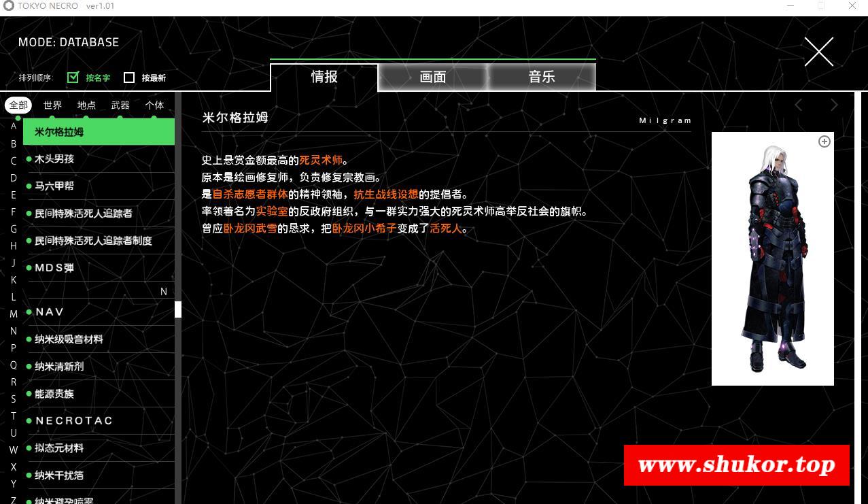Screen dimensions: 868x504
Task: Jump to letter F in the index
Action: tap(14, 212)
